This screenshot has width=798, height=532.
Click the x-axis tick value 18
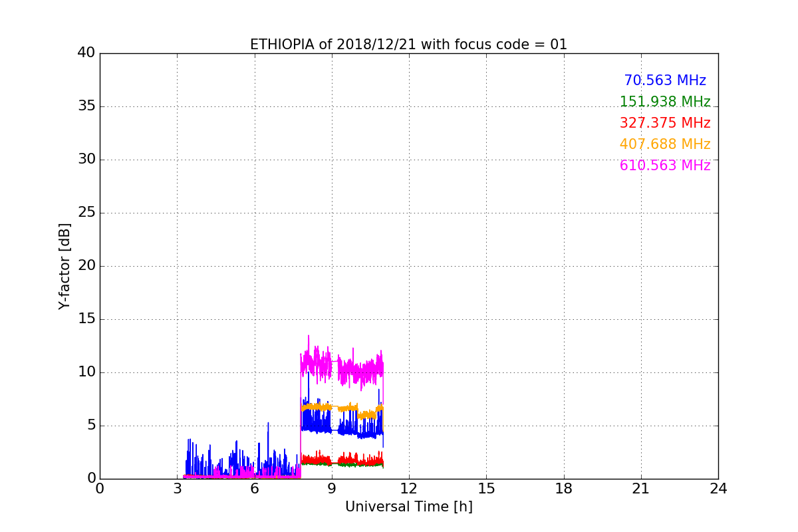(x=564, y=489)
